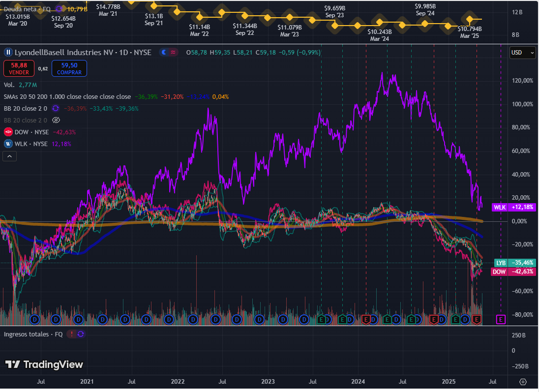The width and height of the screenshot is (539, 392).
Task: Open the USD currency dropdown
Action: [x=522, y=53]
